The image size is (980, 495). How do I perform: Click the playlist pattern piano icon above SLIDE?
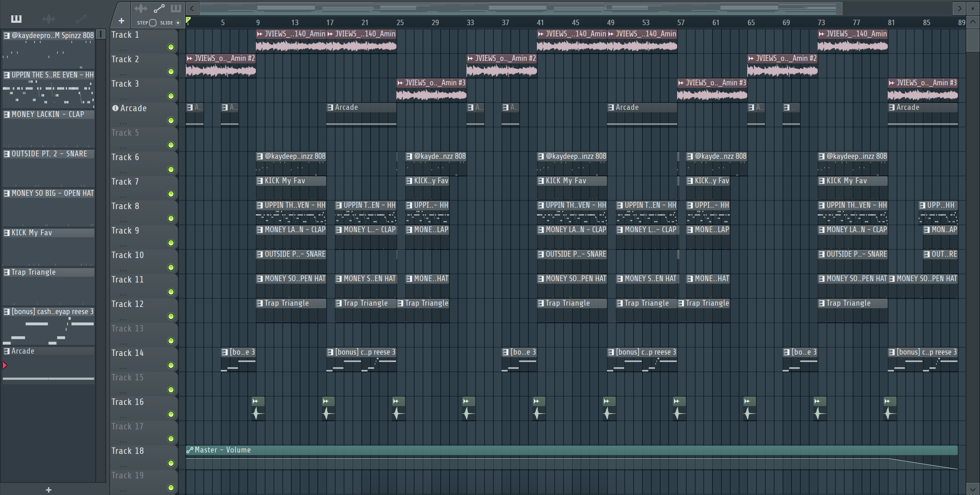pos(176,8)
